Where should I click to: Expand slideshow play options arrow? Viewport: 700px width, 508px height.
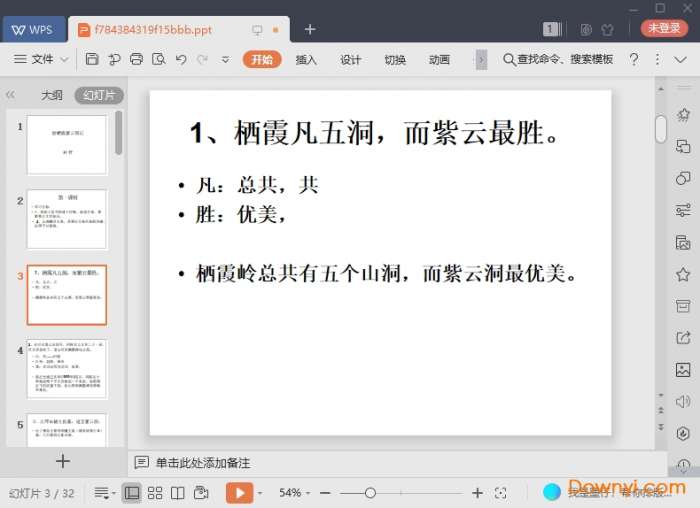point(260,493)
